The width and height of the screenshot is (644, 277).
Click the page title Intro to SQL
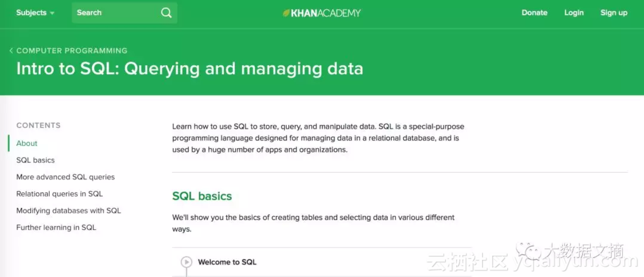click(190, 69)
